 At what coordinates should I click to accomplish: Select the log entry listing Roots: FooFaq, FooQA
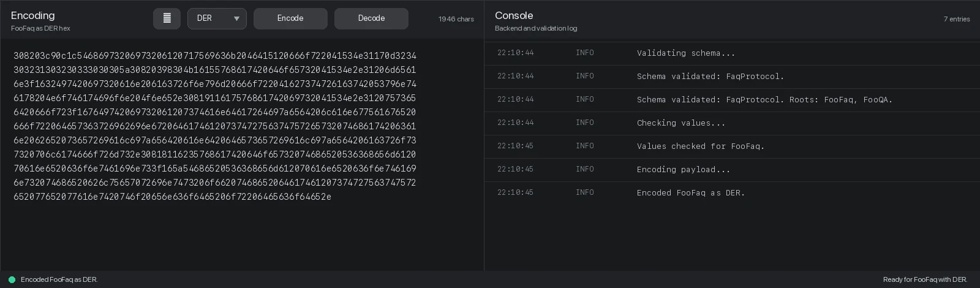point(732,100)
